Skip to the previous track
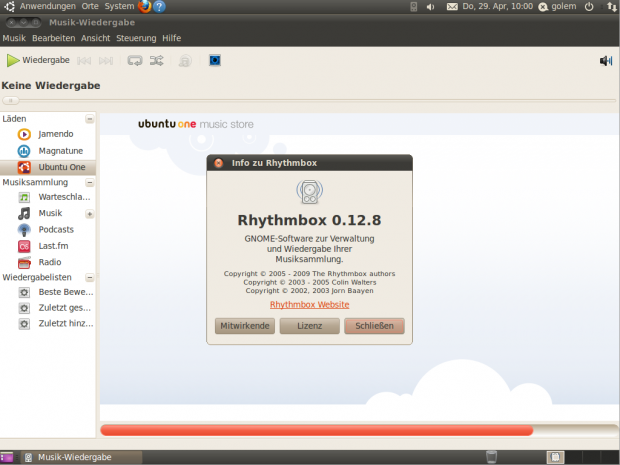 [84, 60]
